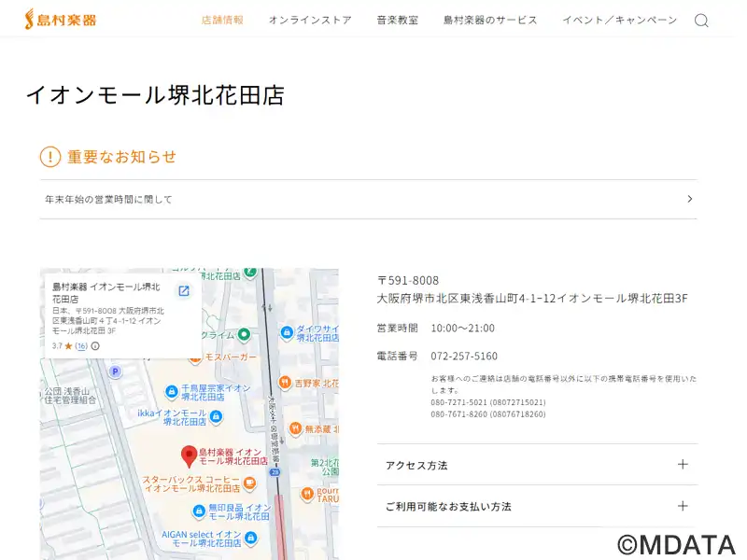Open the search magnifier icon

(x=701, y=21)
